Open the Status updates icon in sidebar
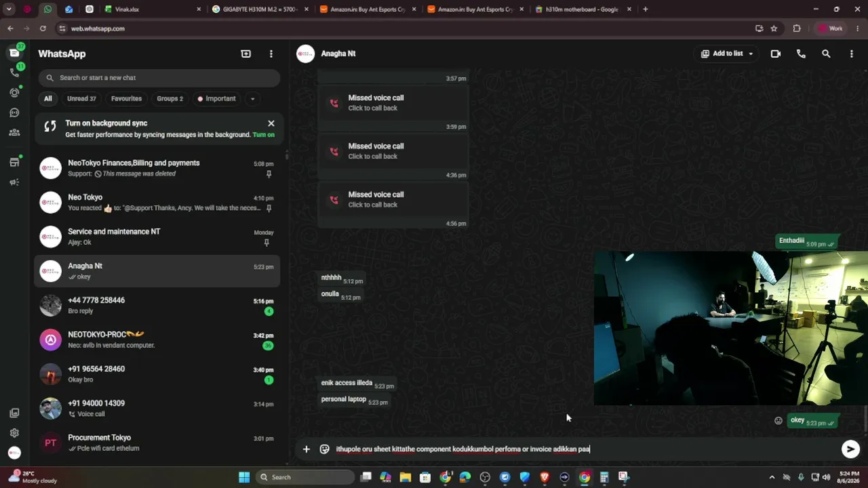This screenshot has width=868, height=488. pyautogui.click(x=14, y=92)
